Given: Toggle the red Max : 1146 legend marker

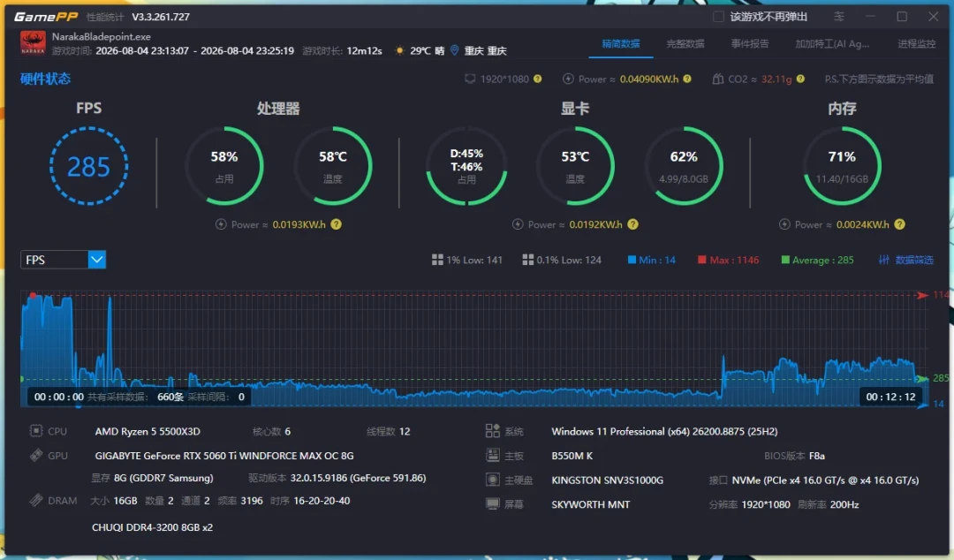Looking at the screenshot, I should click(701, 260).
